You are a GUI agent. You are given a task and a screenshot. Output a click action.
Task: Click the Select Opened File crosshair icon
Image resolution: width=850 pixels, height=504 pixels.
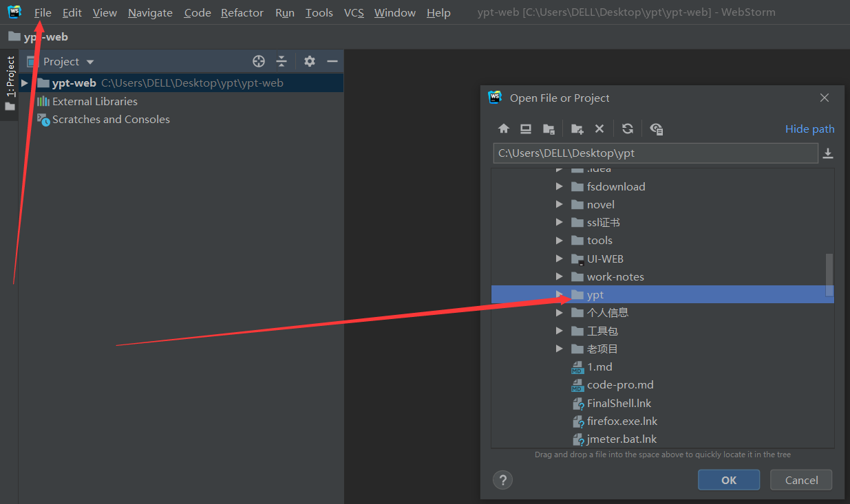(258, 61)
